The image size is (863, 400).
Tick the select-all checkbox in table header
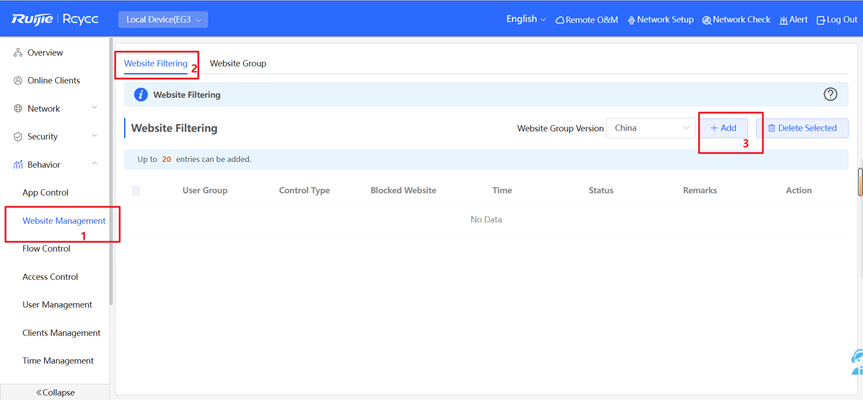pos(136,190)
